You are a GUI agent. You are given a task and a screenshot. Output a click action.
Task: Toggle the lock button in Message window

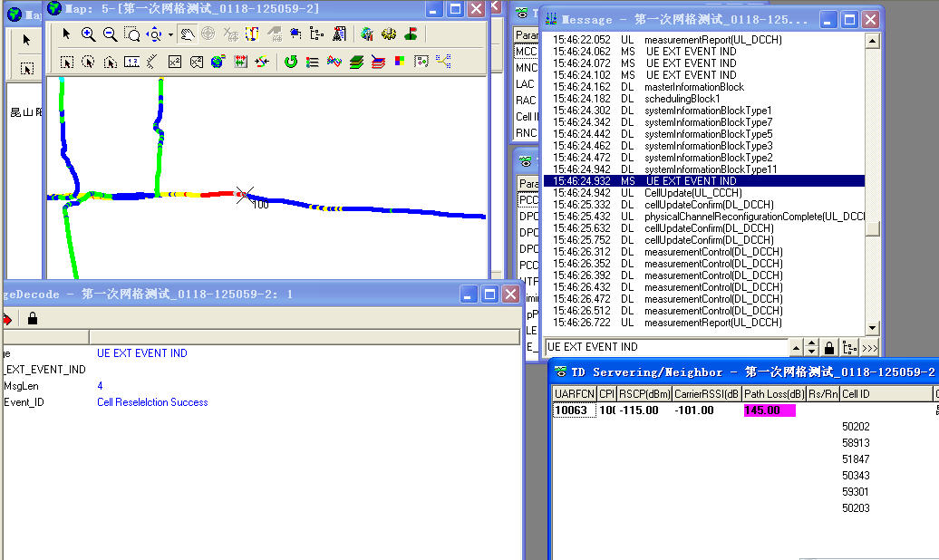point(828,347)
